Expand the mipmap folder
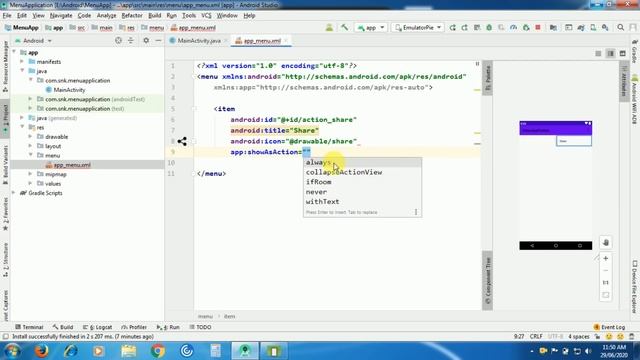Viewport: 640px width, 360px height. coord(30,174)
